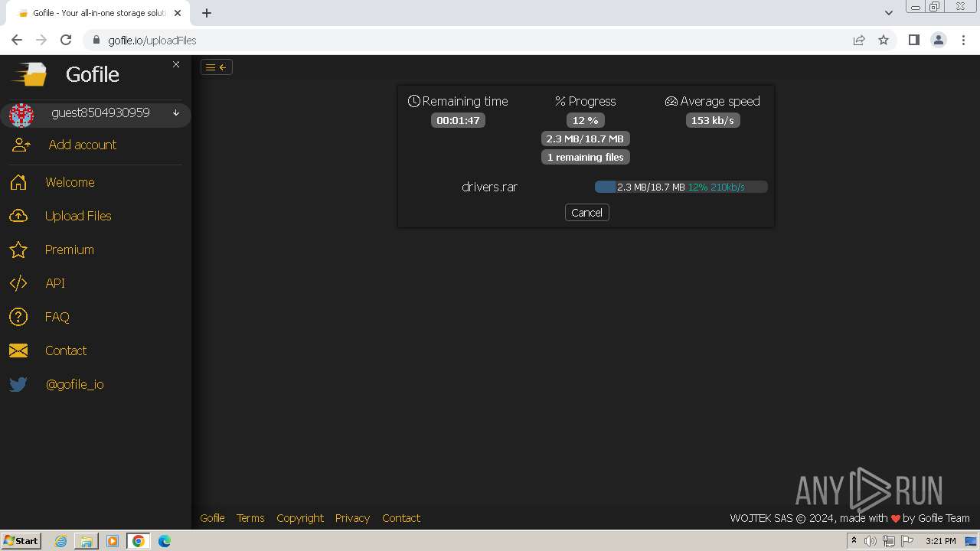
Task: Go forward to the next page
Action: click(x=41, y=41)
